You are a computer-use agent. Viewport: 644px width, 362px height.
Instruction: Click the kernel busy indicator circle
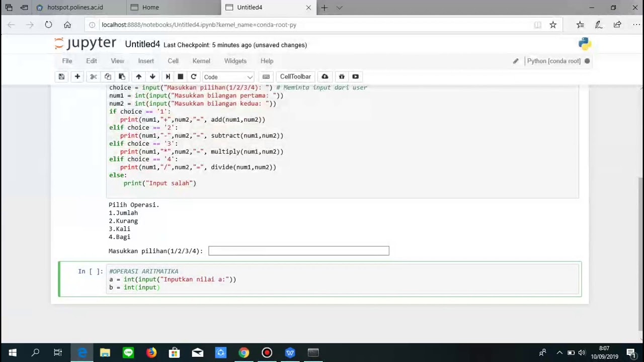click(587, 61)
